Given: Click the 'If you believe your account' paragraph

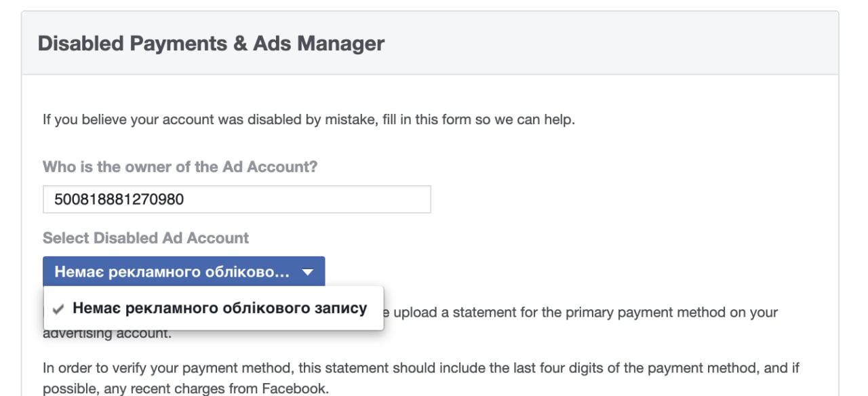Looking at the screenshot, I should coord(309,120).
